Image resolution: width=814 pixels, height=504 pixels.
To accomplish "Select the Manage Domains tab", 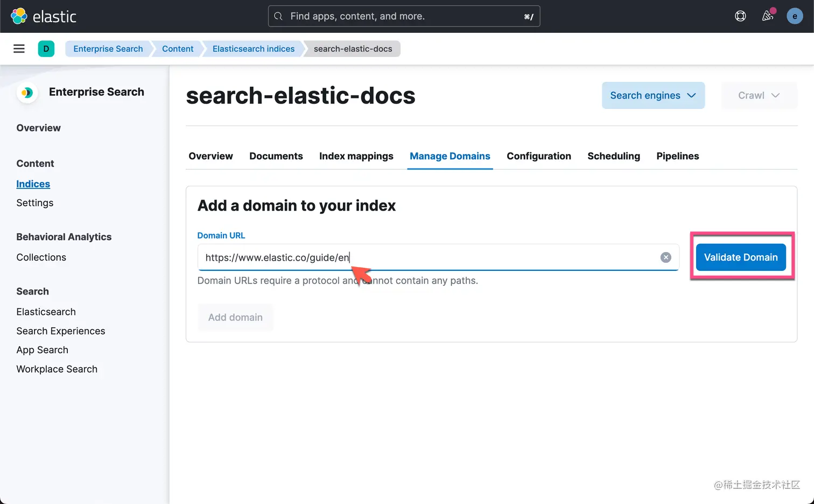I will coord(450,156).
